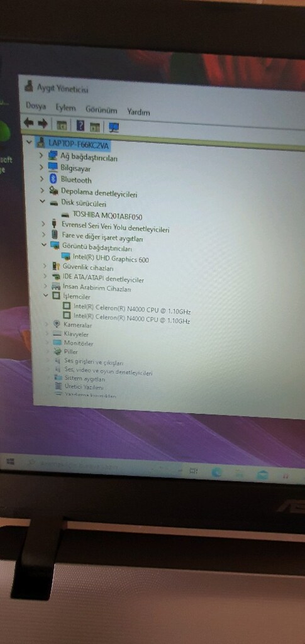This screenshot has height=644, width=305.
Task: Click the Bilgisayar monitor icon
Action: click(x=53, y=167)
